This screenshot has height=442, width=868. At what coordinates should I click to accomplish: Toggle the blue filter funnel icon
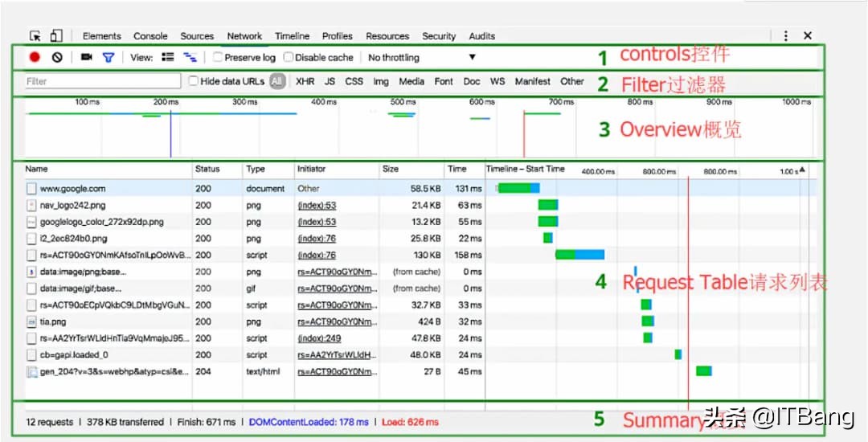pos(108,58)
